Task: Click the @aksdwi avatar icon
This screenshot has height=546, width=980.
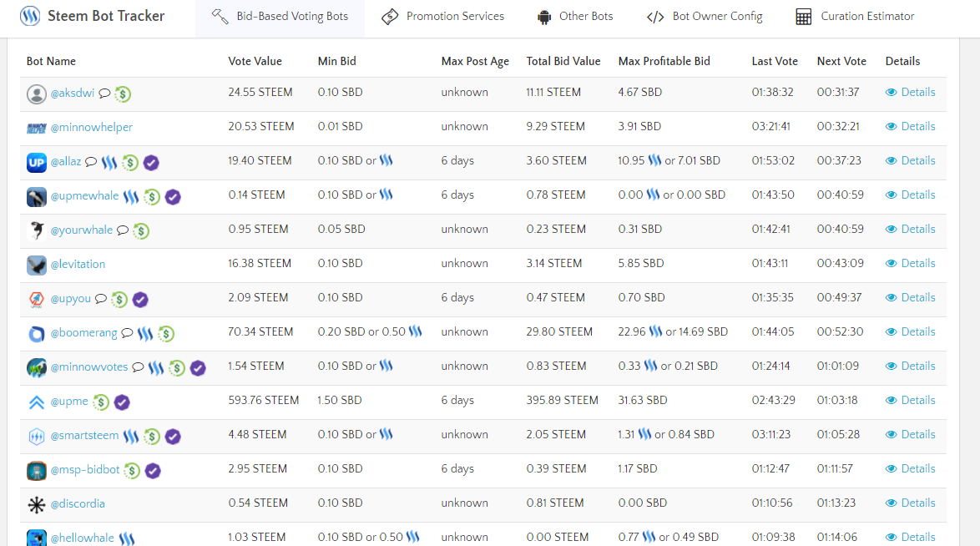Action: pos(36,94)
